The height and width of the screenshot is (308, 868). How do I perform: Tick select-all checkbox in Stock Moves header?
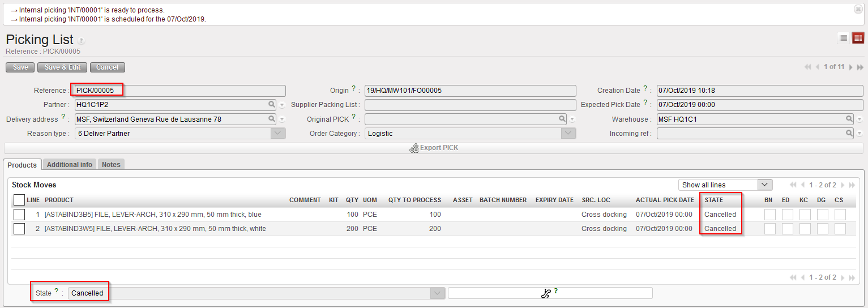(19, 200)
